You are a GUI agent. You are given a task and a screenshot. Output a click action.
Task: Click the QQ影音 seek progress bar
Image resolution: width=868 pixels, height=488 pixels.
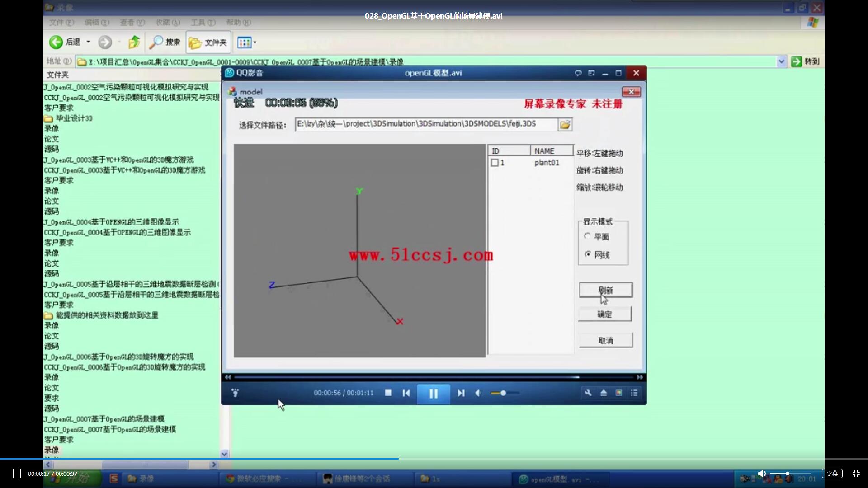tap(434, 377)
